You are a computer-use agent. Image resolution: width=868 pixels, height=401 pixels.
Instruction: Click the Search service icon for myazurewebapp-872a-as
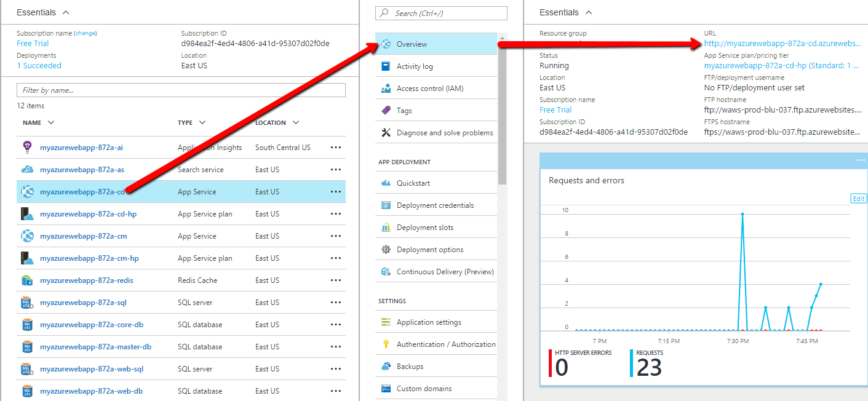[27, 169]
